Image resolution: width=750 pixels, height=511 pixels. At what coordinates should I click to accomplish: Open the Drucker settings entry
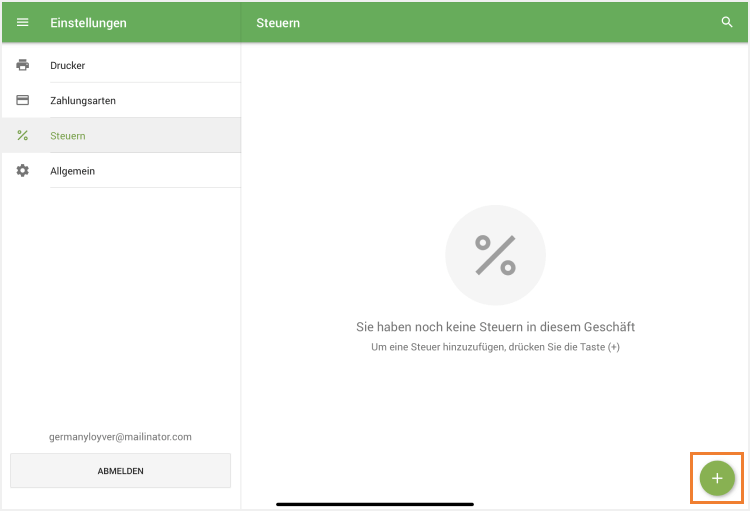(x=68, y=65)
